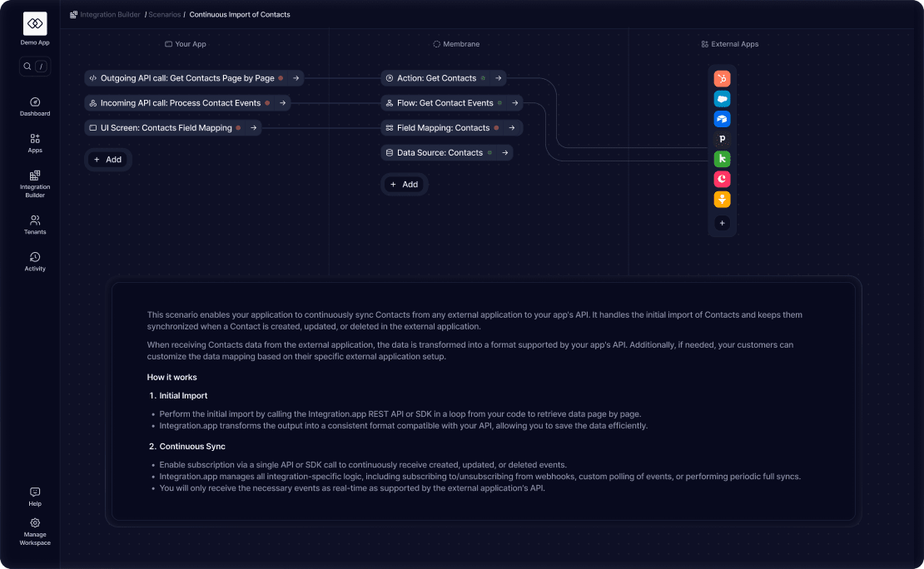Click arrow on Action: Get Contacts node
The width and height of the screenshot is (924, 569).
point(499,78)
